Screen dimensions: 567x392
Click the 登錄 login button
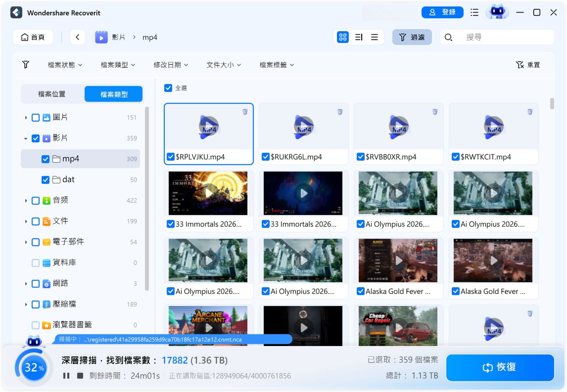(x=442, y=12)
